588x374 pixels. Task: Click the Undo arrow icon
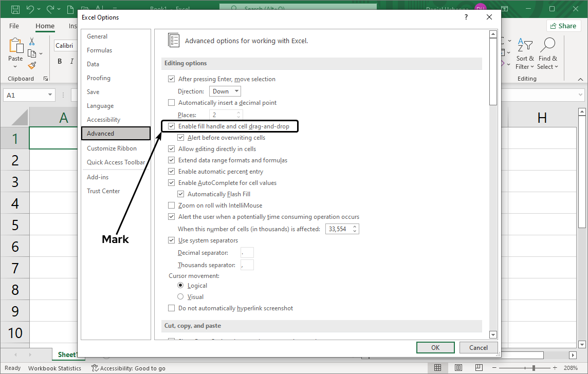coord(30,9)
